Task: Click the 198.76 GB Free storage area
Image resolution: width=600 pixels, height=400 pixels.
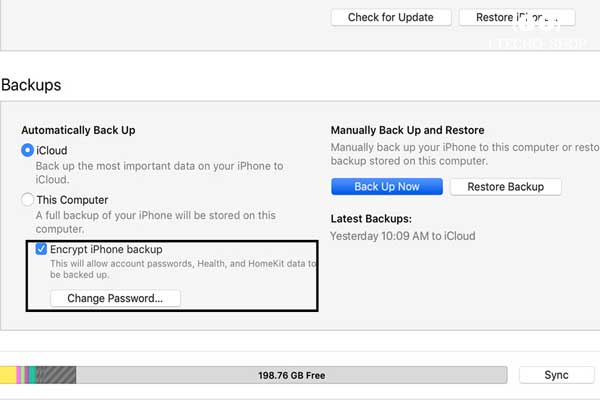Action: (292, 375)
